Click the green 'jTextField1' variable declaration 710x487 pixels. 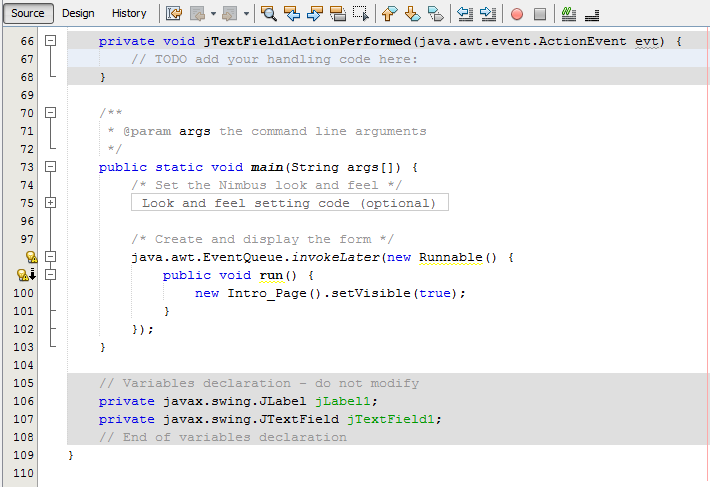point(390,419)
